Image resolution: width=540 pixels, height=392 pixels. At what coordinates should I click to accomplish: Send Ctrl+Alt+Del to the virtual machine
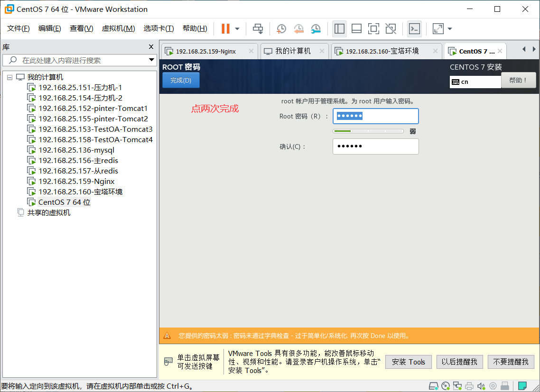pos(258,28)
